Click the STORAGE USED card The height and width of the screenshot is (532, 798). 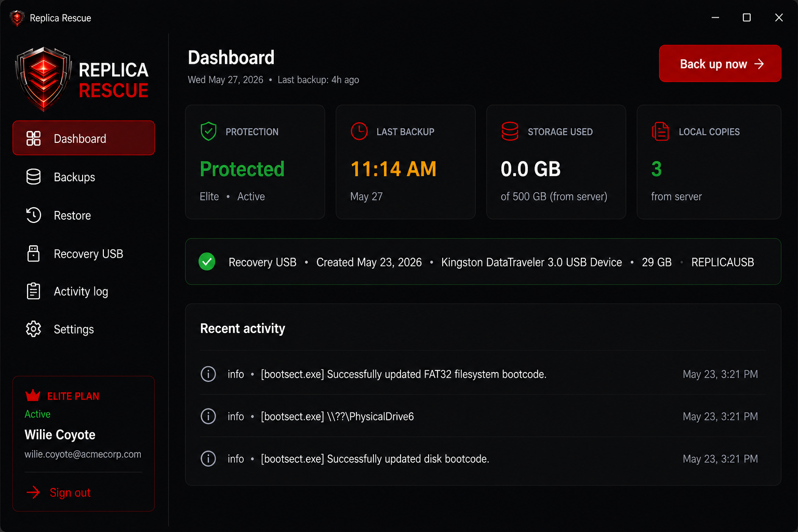coord(556,162)
